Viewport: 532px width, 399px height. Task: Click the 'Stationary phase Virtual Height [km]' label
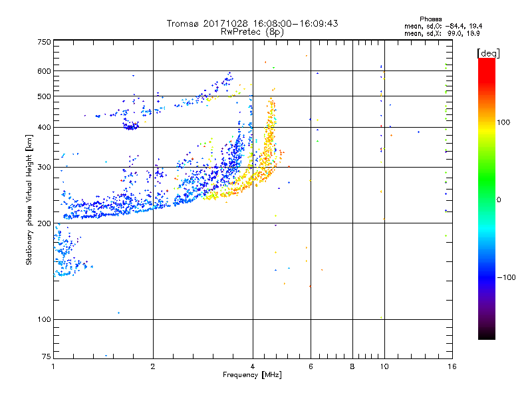point(29,200)
